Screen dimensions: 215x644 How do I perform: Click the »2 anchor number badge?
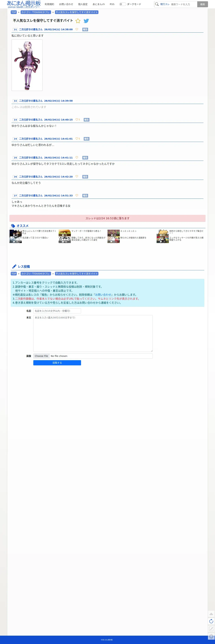click(x=15, y=101)
